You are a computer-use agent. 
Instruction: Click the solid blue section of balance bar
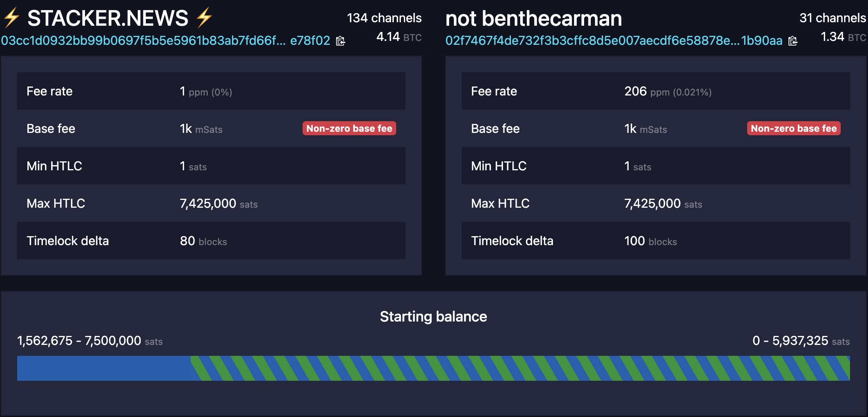103,368
